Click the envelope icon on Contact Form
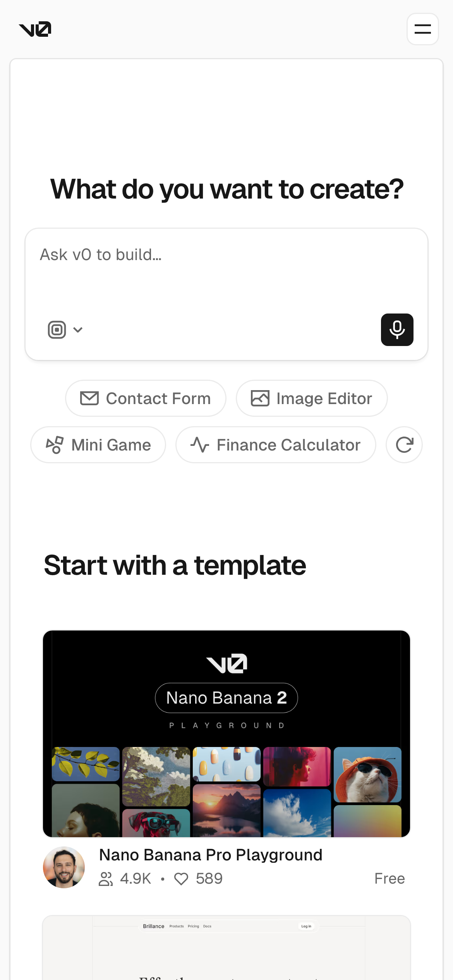 [89, 398]
